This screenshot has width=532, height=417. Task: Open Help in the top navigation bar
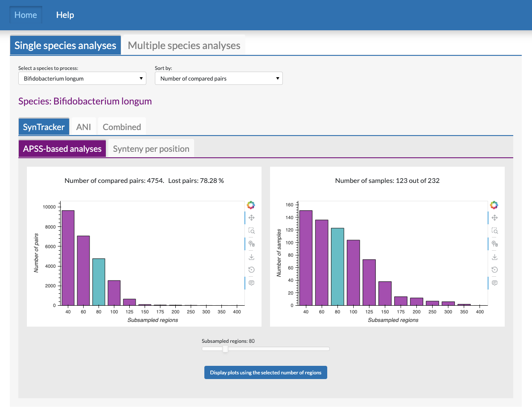(x=65, y=15)
